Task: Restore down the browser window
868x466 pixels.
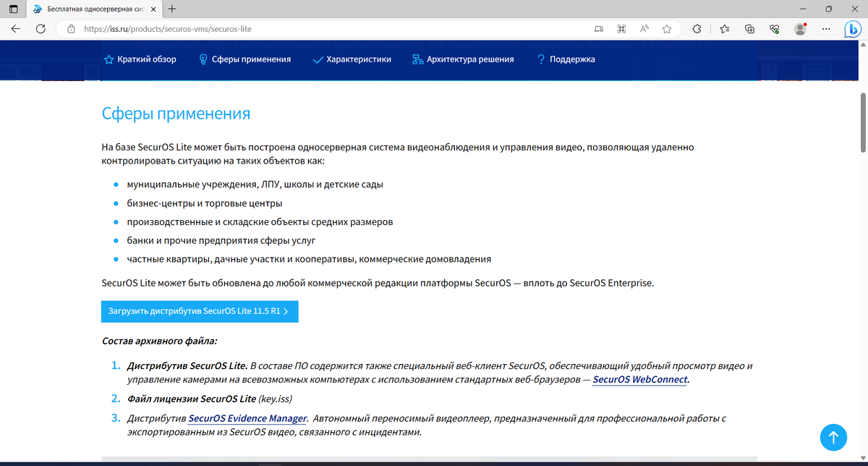Action: click(x=828, y=9)
